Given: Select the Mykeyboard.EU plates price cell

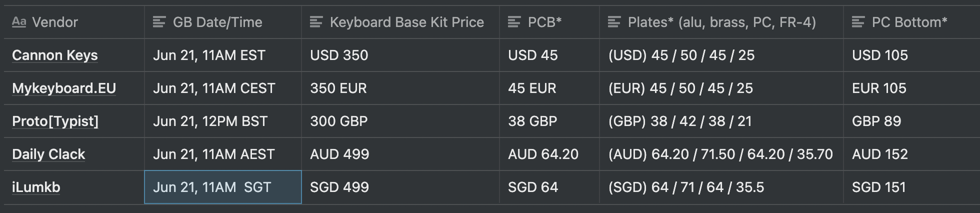Looking at the screenshot, I should 720,88.
